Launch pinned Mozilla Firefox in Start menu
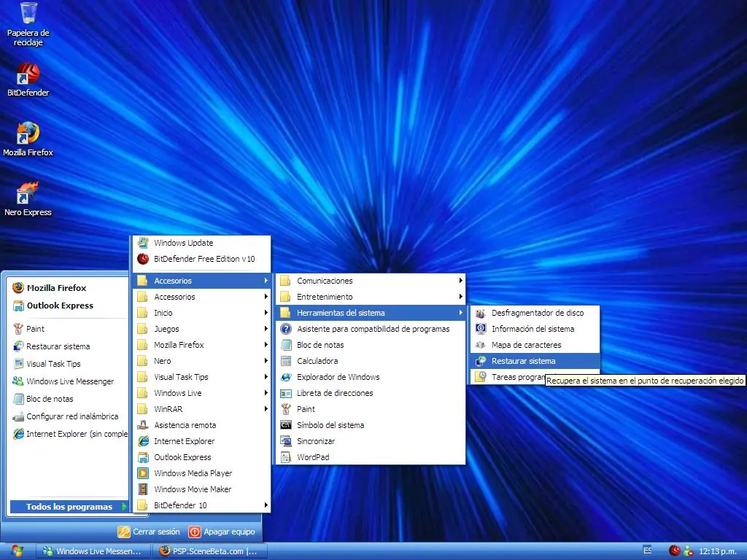747x560 pixels. tap(69, 288)
